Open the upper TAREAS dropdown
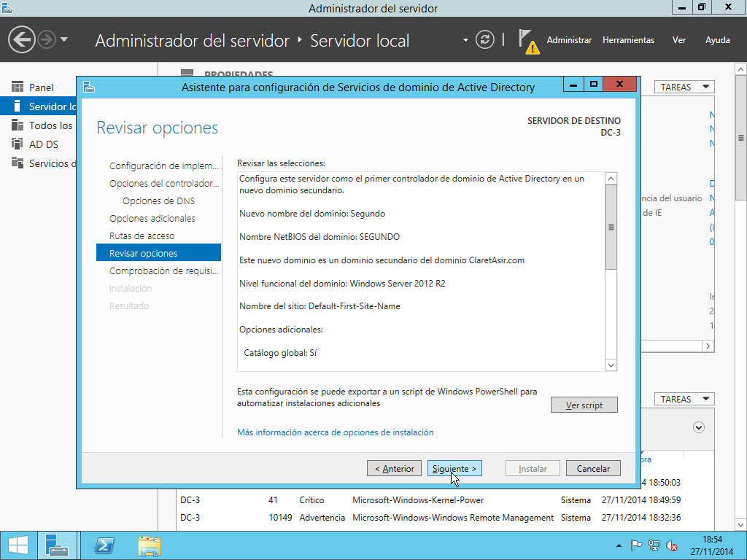This screenshot has height=560, width=747. tap(684, 87)
